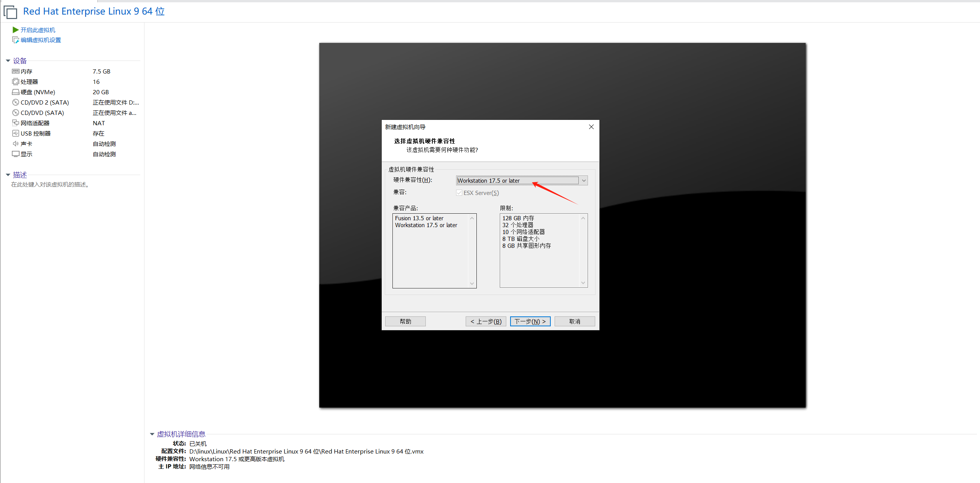The image size is (980, 483).
Task: Click the NVMe hard disk icon
Action: point(16,92)
